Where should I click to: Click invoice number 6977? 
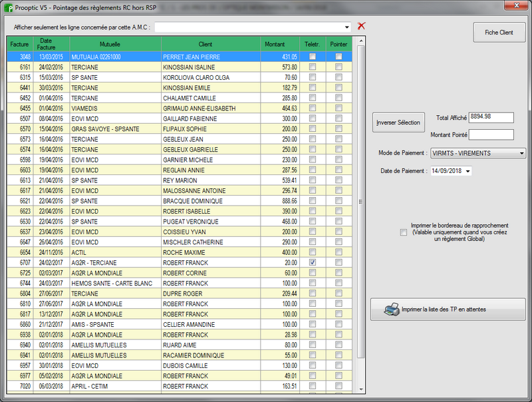point(25,376)
